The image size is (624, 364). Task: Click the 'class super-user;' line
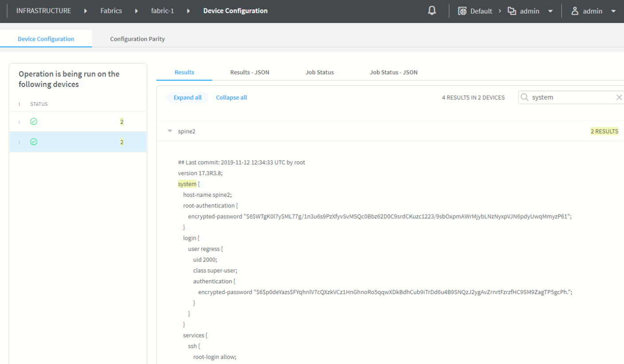click(x=216, y=270)
